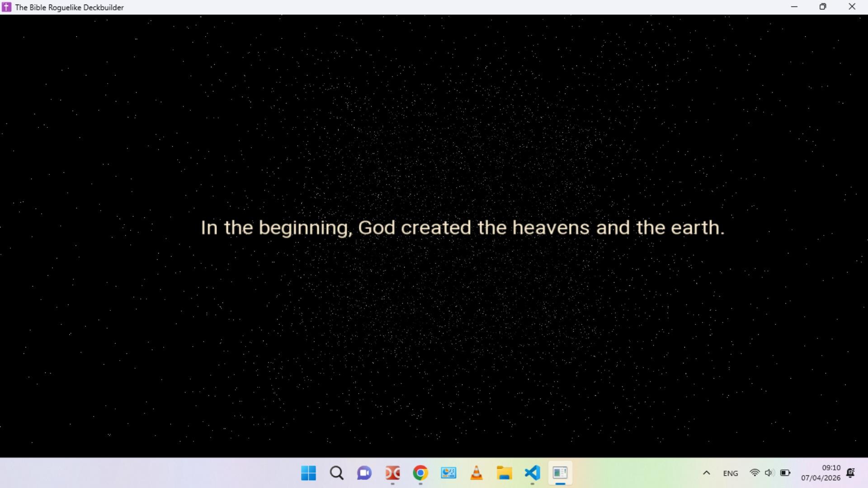The width and height of the screenshot is (868, 488).
Task: Open the volume slider control
Action: tap(769, 473)
